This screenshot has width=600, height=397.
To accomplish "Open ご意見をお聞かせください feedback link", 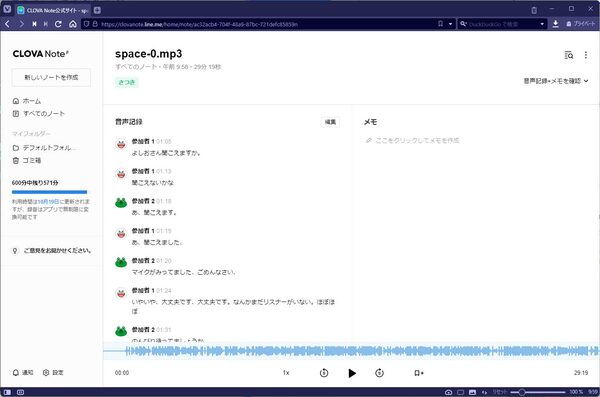I will tap(52, 251).
